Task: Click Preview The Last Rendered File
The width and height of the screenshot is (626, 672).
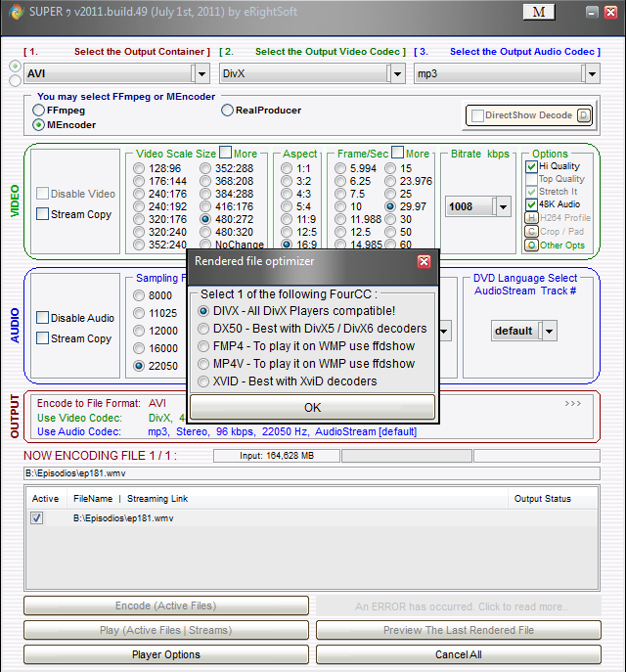Action: click(x=459, y=630)
